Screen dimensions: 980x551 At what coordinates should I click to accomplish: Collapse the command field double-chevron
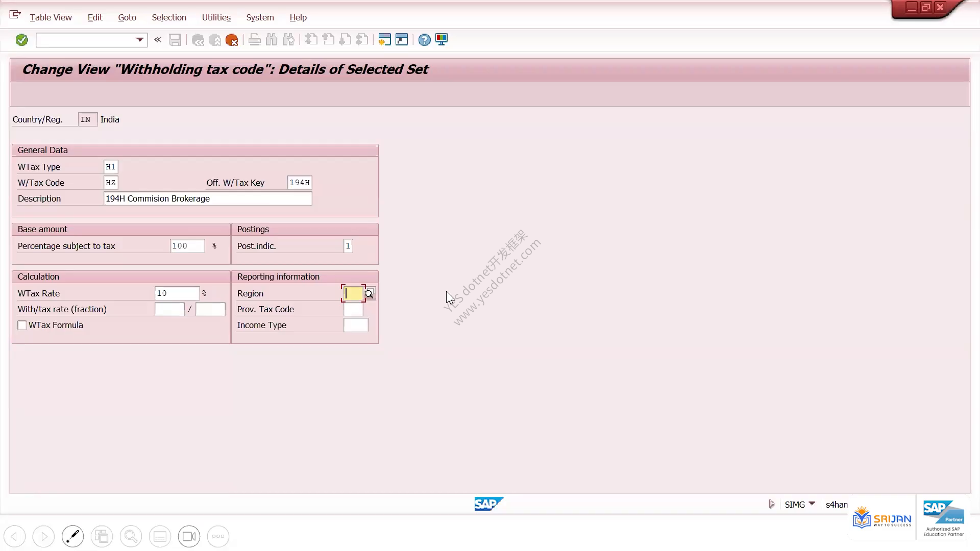tap(158, 40)
